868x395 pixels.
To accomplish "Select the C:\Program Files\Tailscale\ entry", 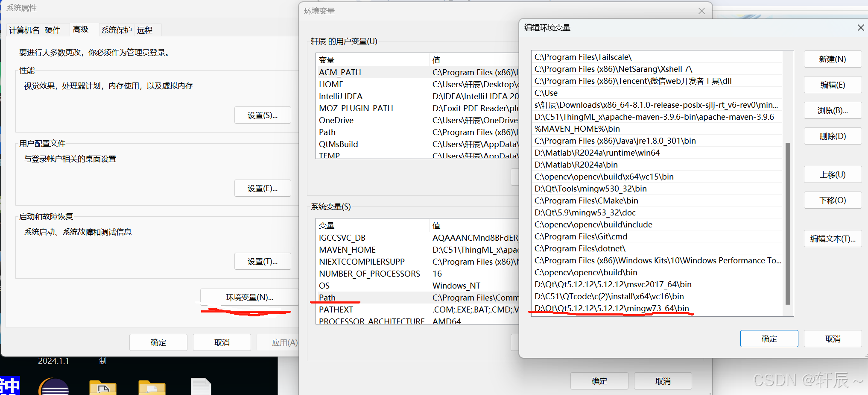I will pos(657,57).
